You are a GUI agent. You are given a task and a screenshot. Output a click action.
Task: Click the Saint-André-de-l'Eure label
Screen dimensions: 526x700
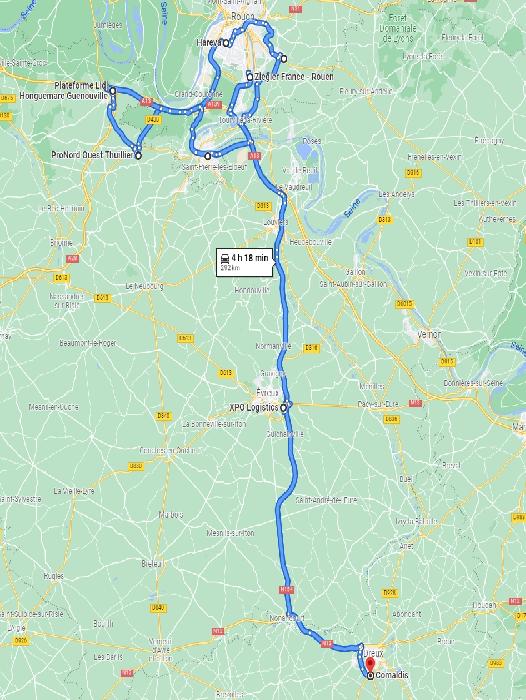tap(326, 500)
